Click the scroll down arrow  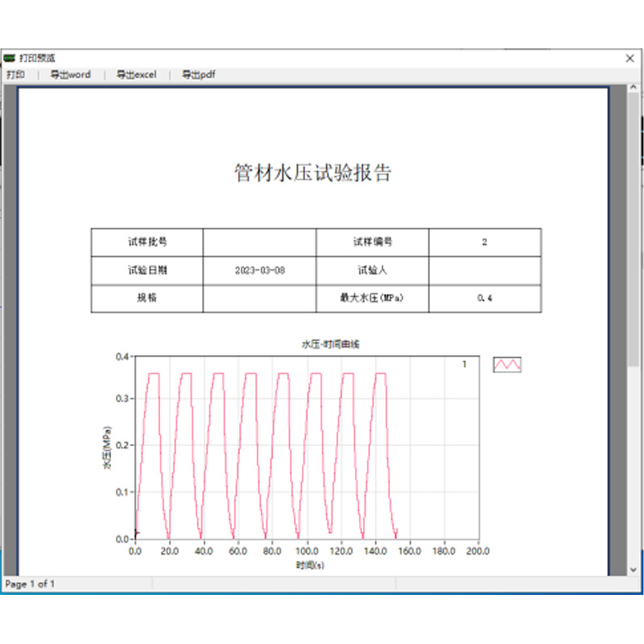(633, 570)
